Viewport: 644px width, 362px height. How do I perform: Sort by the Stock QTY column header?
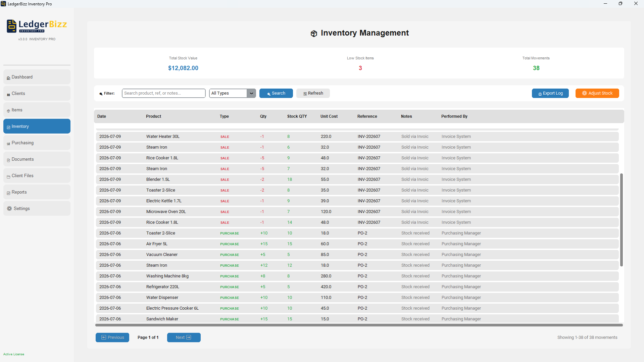pyautogui.click(x=297, y=116)
